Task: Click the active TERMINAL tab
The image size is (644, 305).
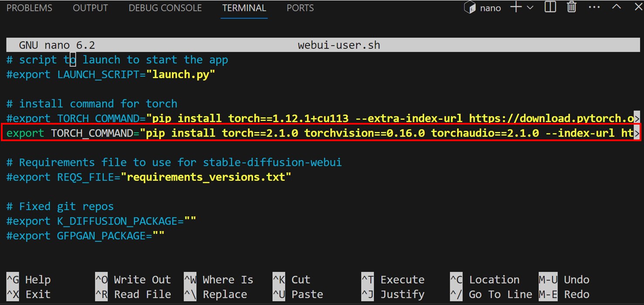Action: (244, 7)
